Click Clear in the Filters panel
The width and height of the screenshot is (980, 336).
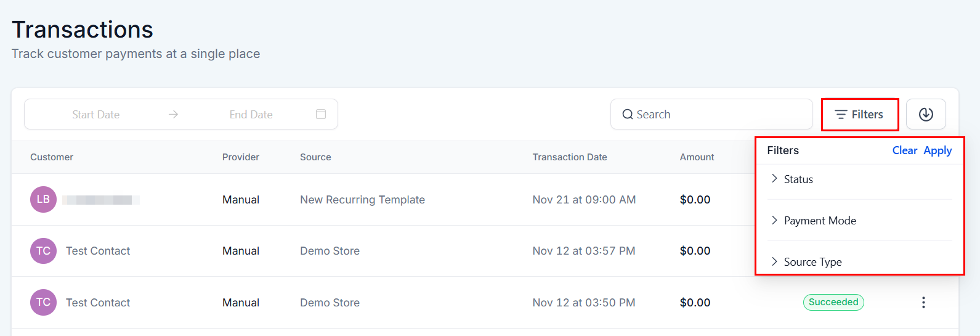[904, 150]
